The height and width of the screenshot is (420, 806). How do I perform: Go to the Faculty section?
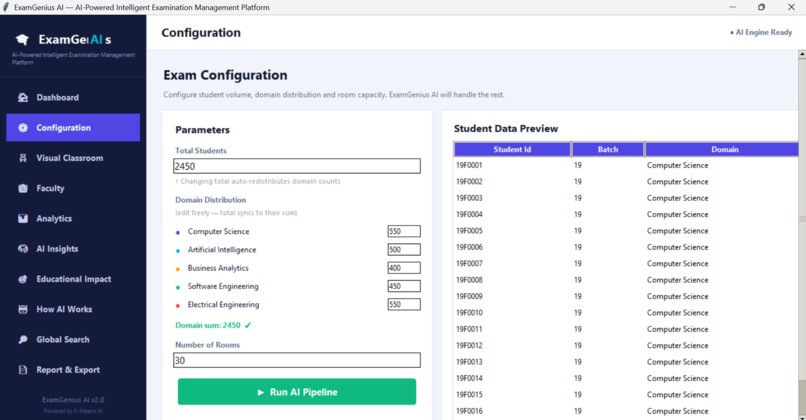[x=73, y=188]
